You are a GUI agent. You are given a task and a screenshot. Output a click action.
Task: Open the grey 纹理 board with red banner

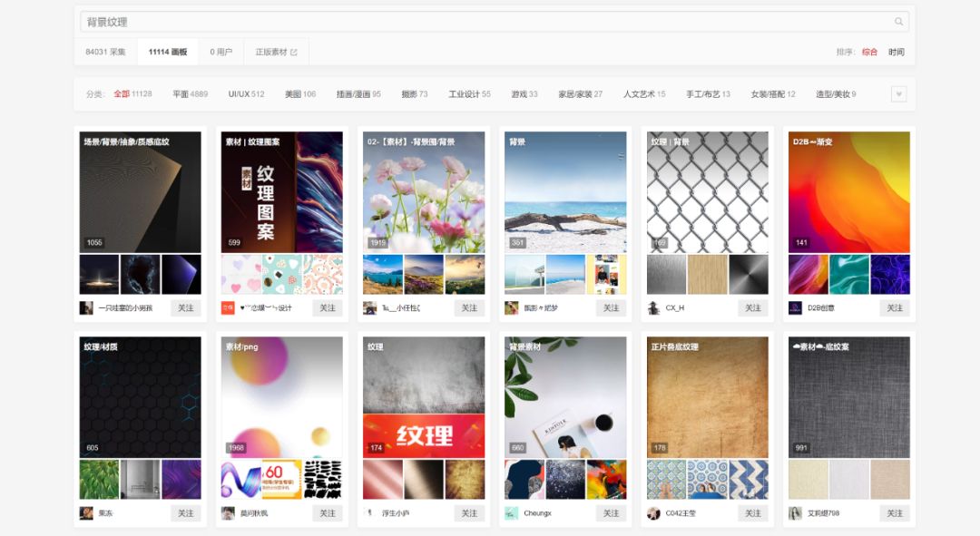tap(424, 397)
